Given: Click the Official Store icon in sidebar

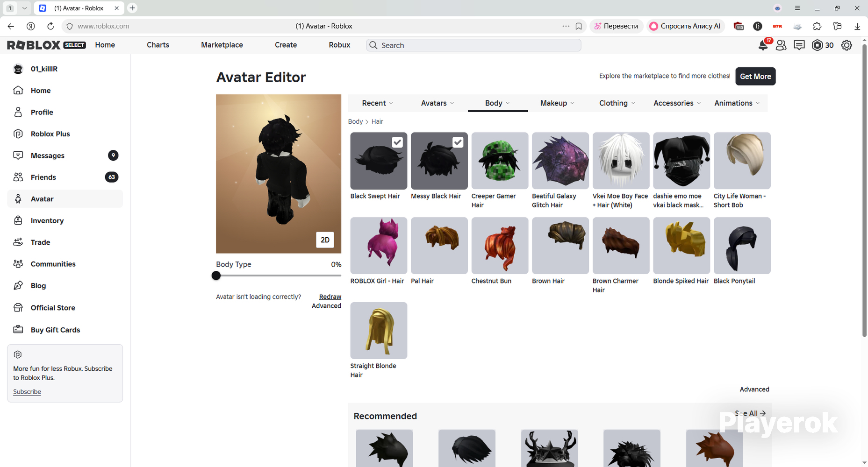Looking at the screenshot, I should (18, 308).
